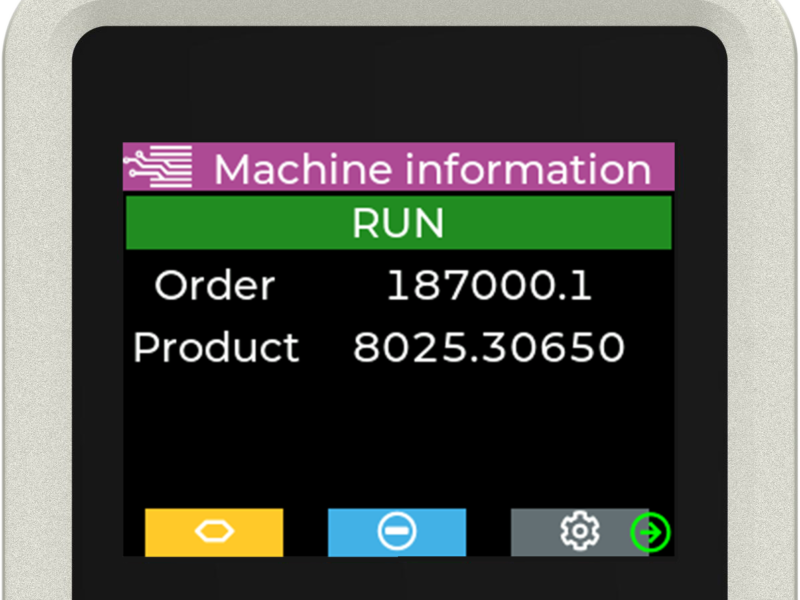
Task: Select the Machine information title bar
Action: coord(430,168)
